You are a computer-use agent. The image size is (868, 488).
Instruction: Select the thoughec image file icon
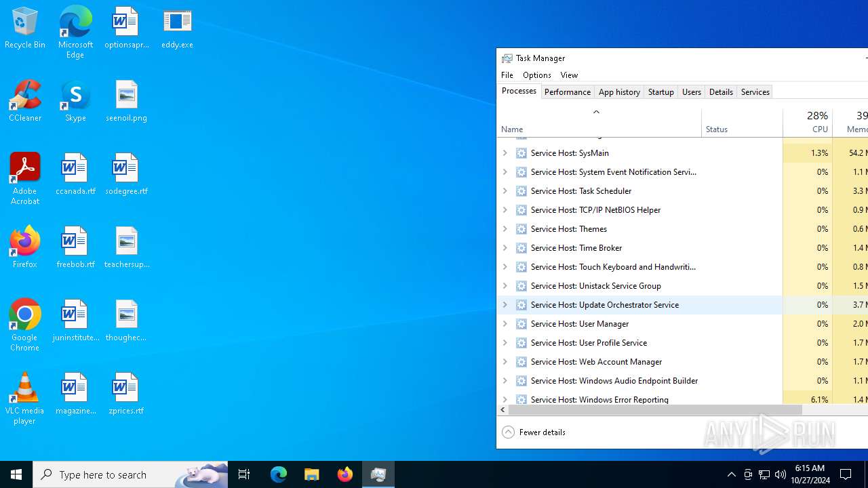tap(126, 321)
